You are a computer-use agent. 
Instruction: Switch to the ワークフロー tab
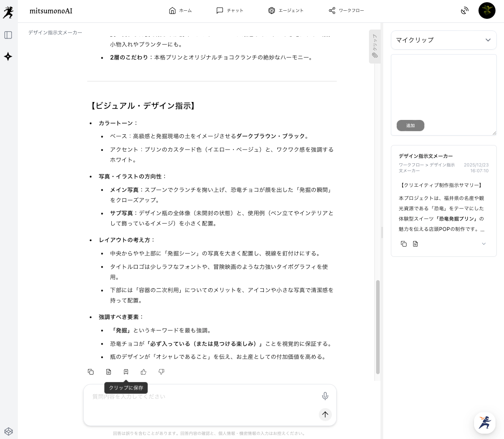(346, 11)
